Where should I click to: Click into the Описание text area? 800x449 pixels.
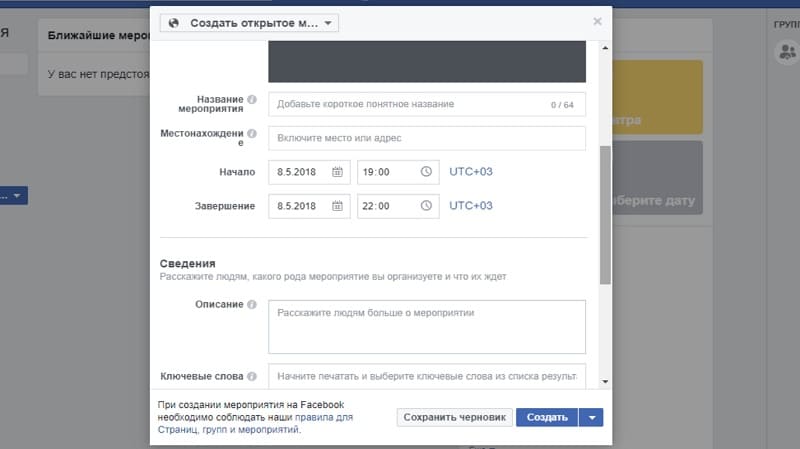tap(426, 326)
